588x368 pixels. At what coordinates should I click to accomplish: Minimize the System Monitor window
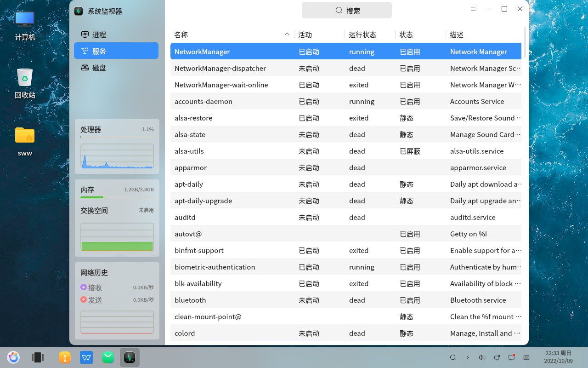point(489,9)
